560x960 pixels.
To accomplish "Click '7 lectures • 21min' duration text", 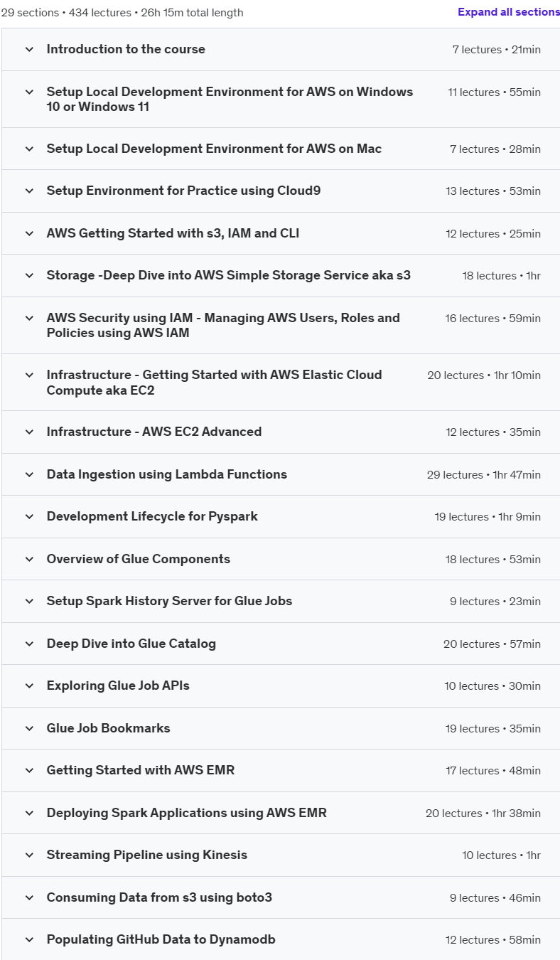I will tap(497, 50).
